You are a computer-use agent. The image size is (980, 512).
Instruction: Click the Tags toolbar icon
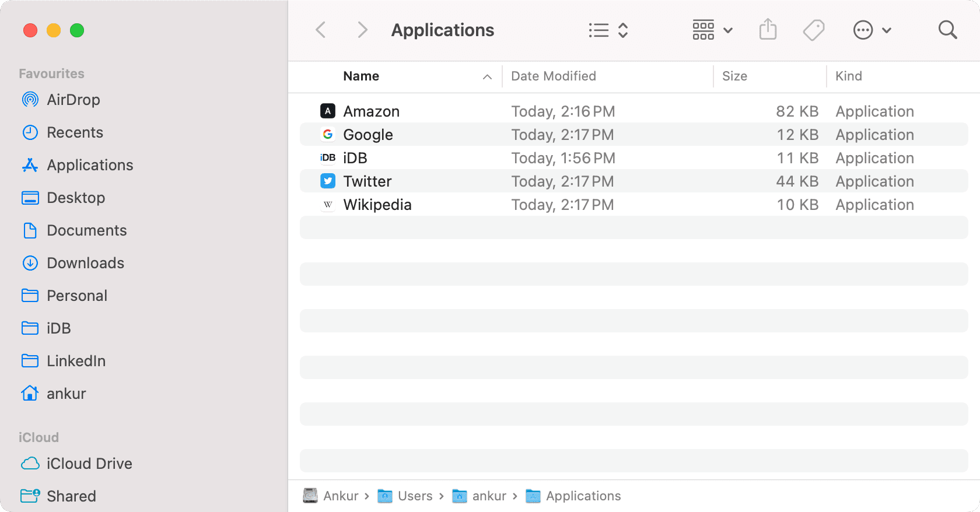coord(814,30)
